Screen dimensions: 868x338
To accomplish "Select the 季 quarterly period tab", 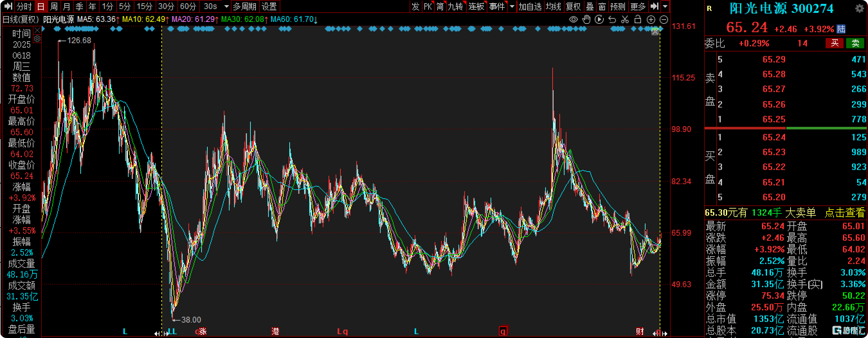I will [79, 6].
